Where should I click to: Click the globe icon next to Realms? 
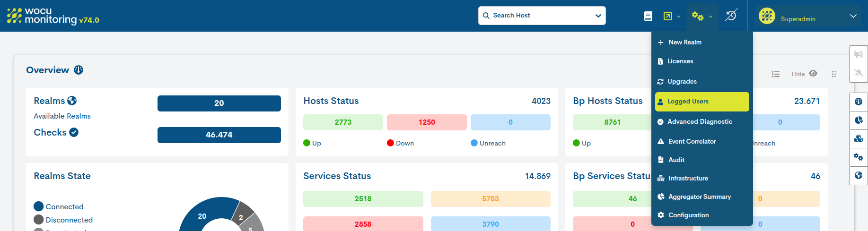72,101
